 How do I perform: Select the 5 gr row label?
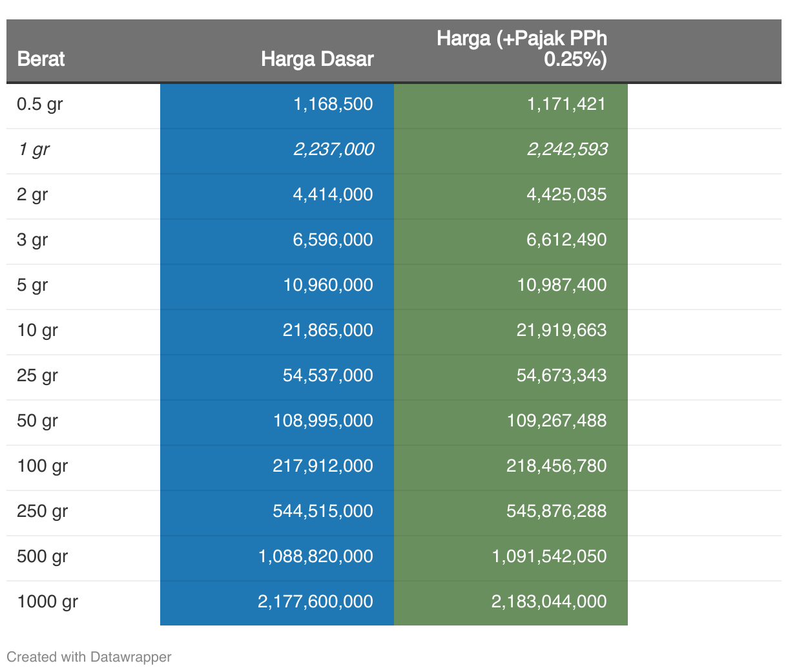(x=32, y=285)
